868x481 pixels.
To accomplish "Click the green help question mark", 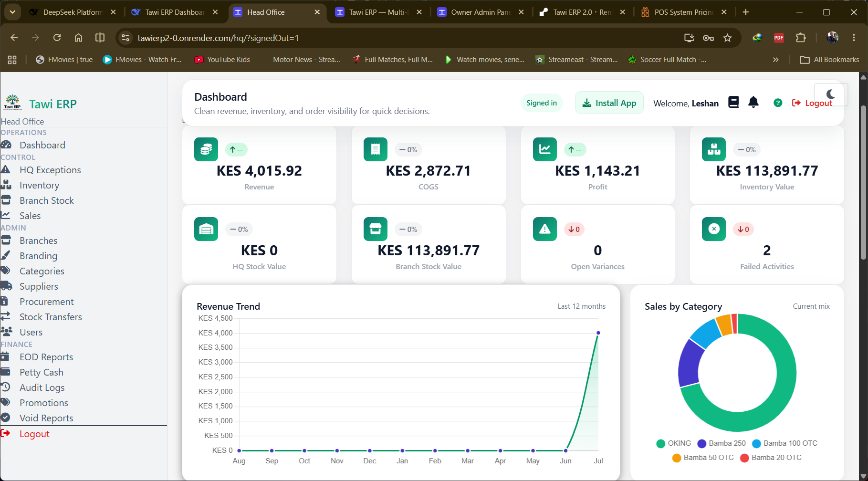I will point(778,103).
